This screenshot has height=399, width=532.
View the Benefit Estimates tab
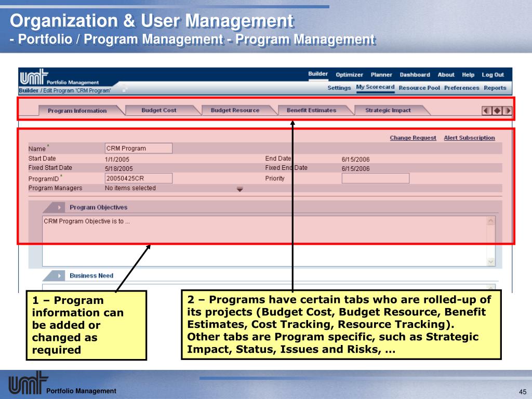pos(312,110)
